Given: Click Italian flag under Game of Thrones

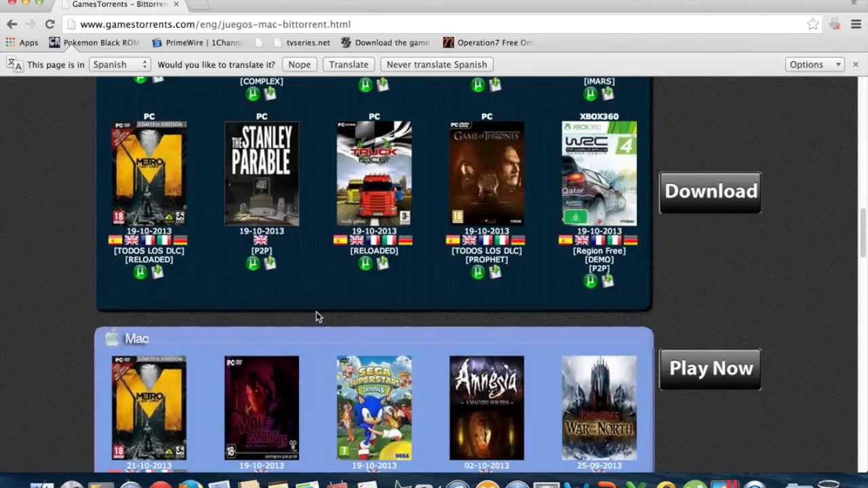Looking at the screenshot, I should click(502, 240).
